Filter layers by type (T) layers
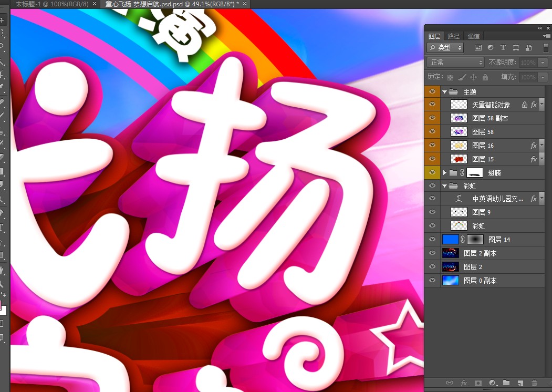 pyautogui.click(x=503, y=47)
